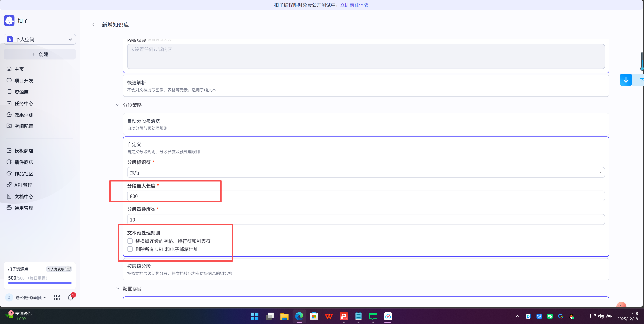The height and width of the screenshot is (324, 644).
Task: Enable 替换掉连续的空格、换行符和制表符 checkbox
Action: [130, 241]
